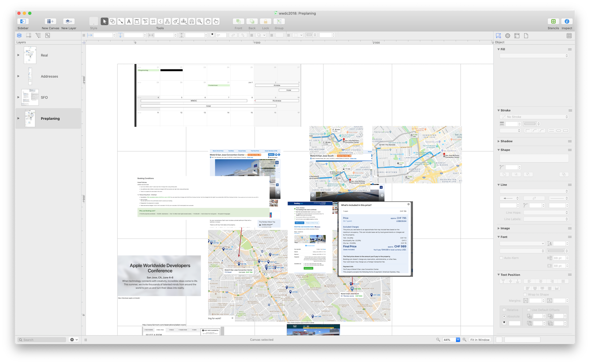Screen dimensions: 590x364
Task: Click the Lock button in toolbar
Action: pyautogui.click(x=265, y=21)
